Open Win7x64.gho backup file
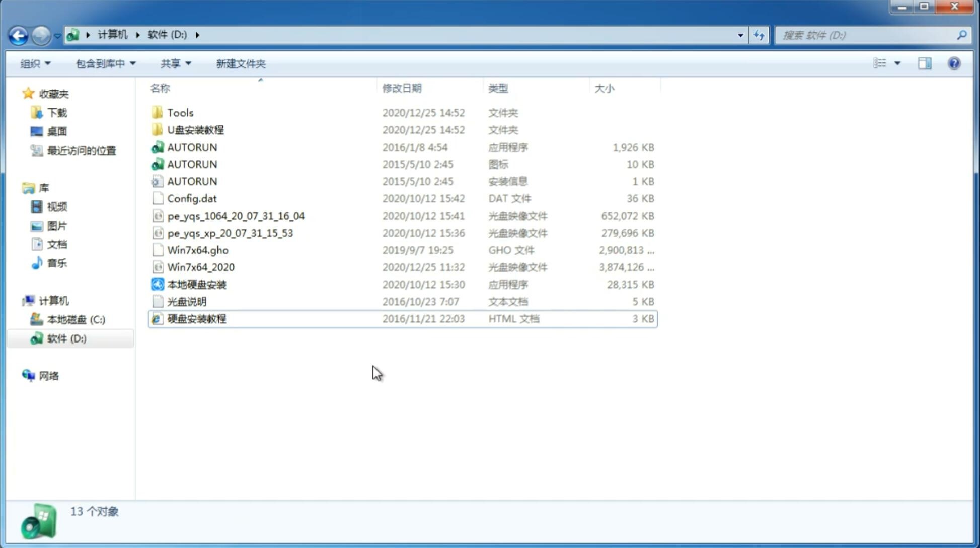The width and height of the screenshot is (980, 548). [x=198, y=250]
